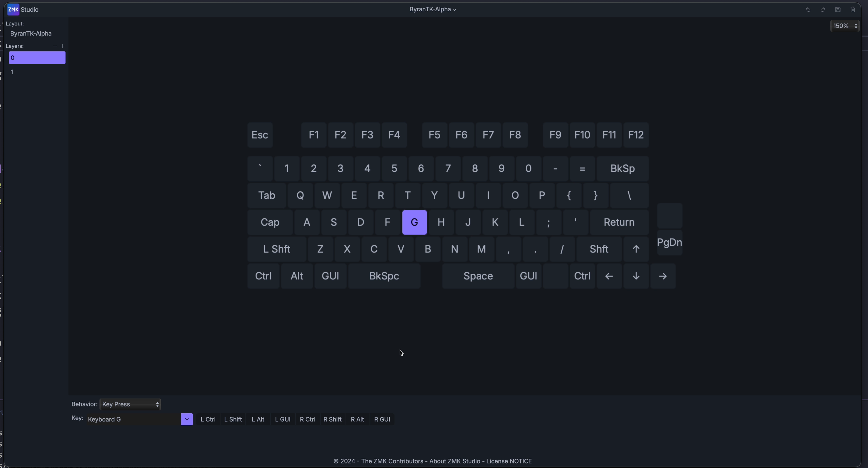Toggle the L GUI modifier
The image size is (868, 468).
(283, 419)
